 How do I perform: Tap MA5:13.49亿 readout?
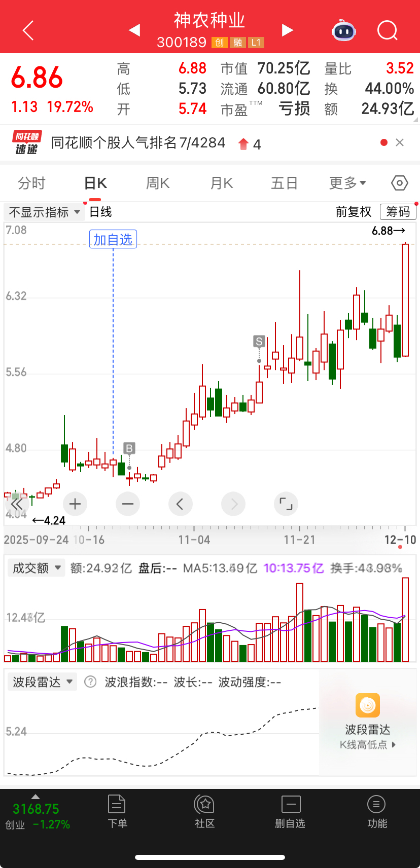(x=220, y=568)
